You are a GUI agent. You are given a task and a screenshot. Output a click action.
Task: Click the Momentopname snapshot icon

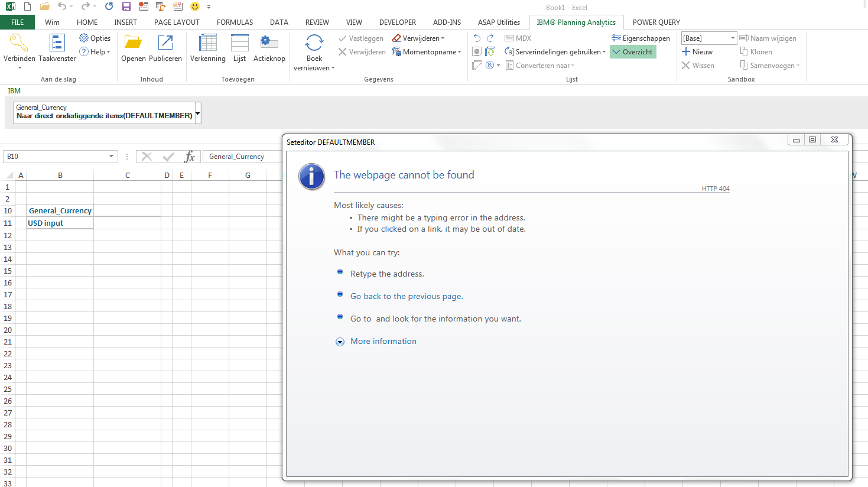[396, 52]
